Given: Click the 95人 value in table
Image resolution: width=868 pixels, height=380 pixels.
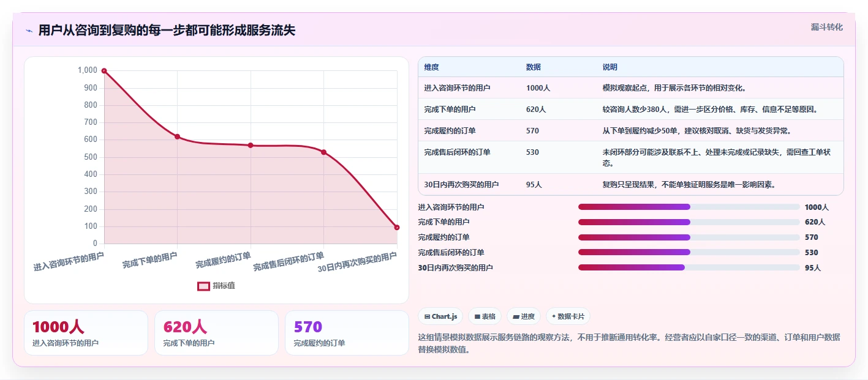Looking at the screenshot, I should (x=534, y=184).
